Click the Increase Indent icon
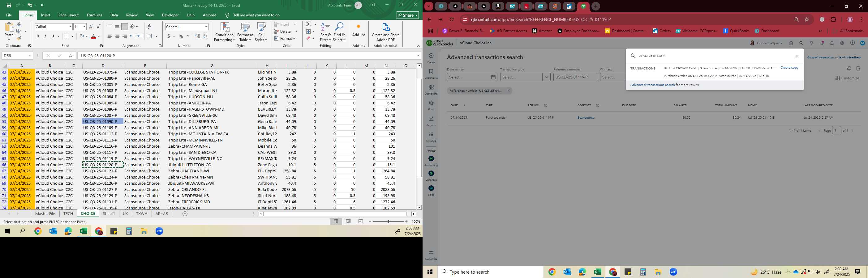This screenshot has height=278, width=868. click(140, 36)
